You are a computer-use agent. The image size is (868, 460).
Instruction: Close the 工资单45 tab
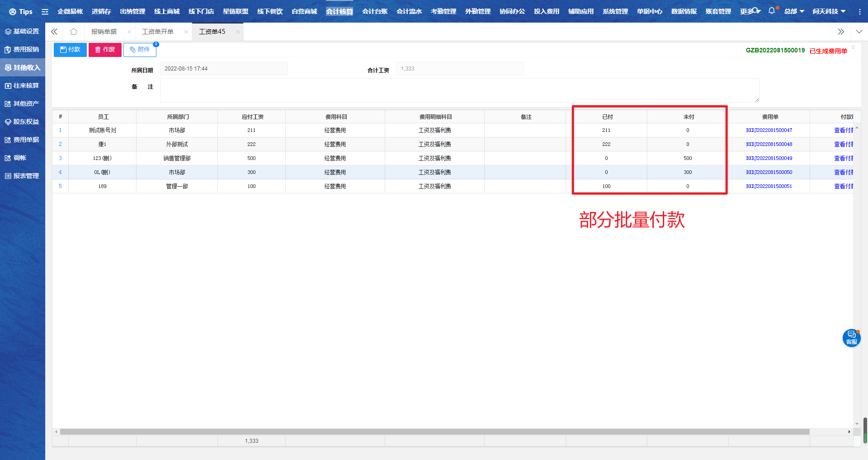(238, 32)
